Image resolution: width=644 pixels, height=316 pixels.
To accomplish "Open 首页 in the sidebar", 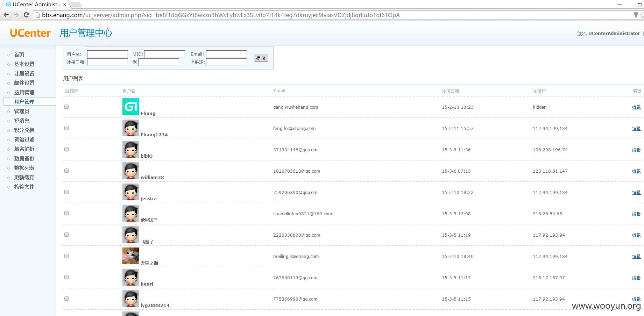I will 19,55.
